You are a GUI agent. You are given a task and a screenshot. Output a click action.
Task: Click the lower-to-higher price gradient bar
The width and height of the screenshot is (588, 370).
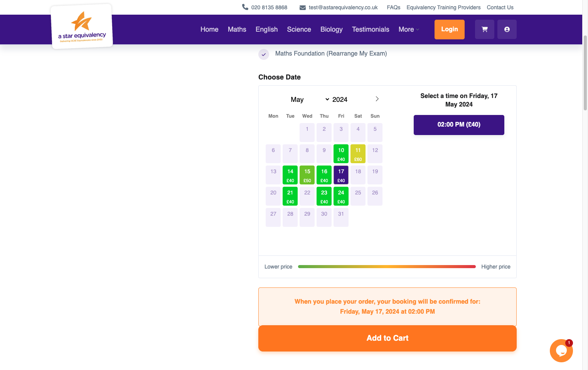coord(387,267)
